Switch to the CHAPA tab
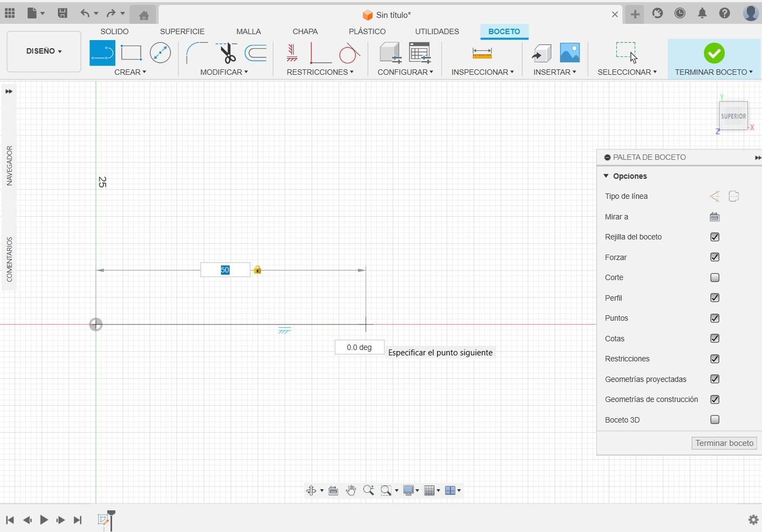This screenshot has height=532, width=762. pos(305,31)
